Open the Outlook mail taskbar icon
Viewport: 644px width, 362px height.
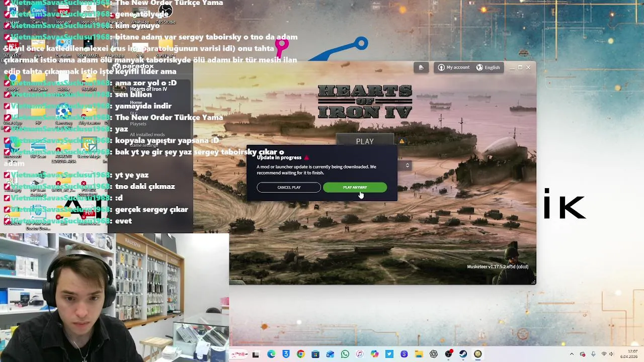(x=330, y=354)
